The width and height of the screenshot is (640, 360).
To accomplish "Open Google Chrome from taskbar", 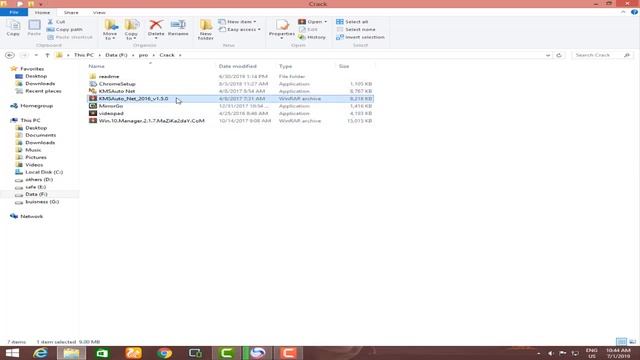I will pyautogui.click(x=164, y=353).
